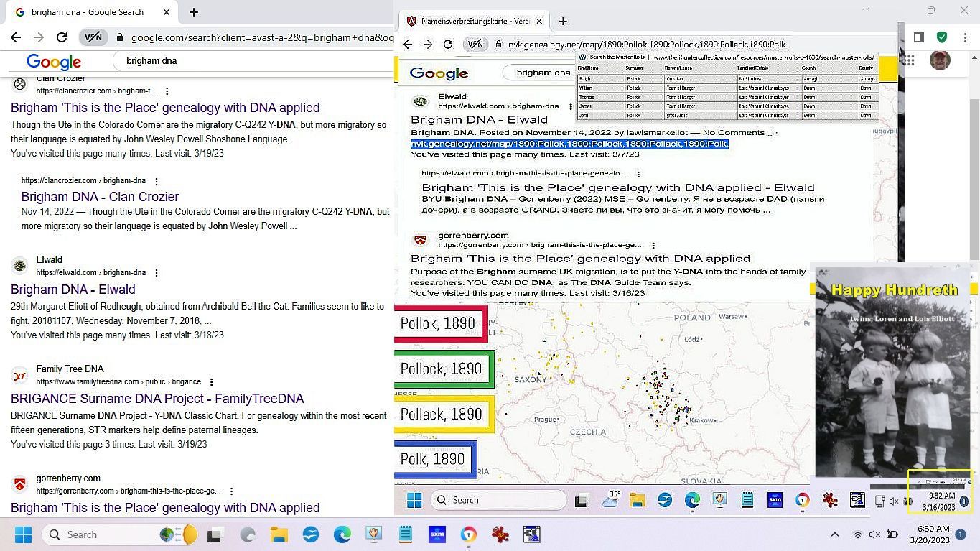Viewport: 980px width, 551px height.
Task: Reload the Google Search page
Action: pyautogui.click(x=62, y=37)
